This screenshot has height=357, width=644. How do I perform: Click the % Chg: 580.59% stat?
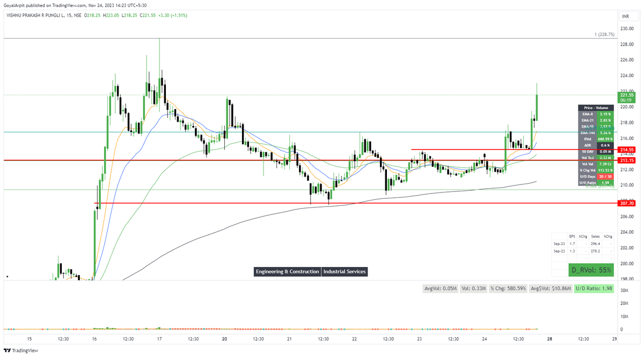(x=508, y=288)
